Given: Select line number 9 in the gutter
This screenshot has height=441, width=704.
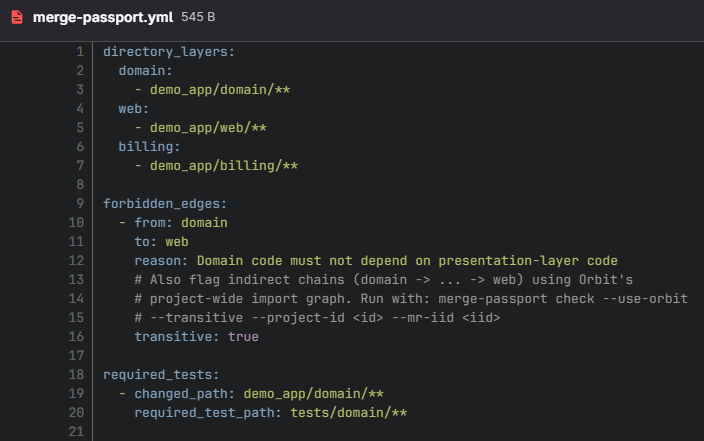Looking at the screenshot, I should (80, 203).
